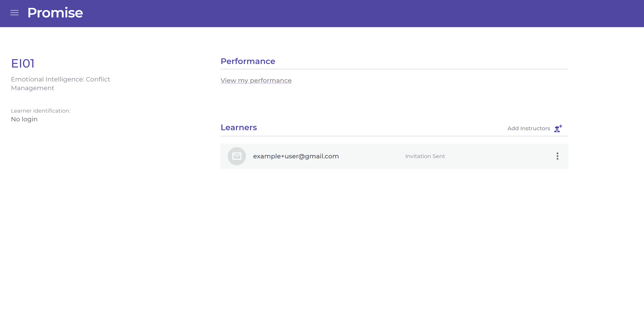Open the hamburger navigation menu
This screenshot has width=644, height=330.
tap(14, 13)
